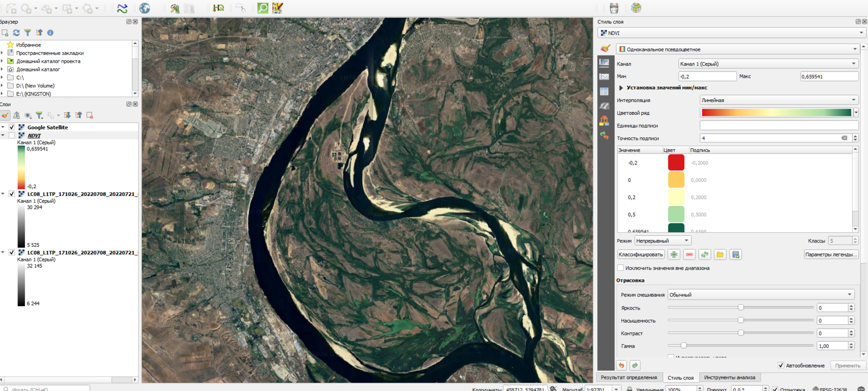Click the Freehand raster georeferencer wave icon
Viewport: 868px width, 391px height.
[122, 8]
